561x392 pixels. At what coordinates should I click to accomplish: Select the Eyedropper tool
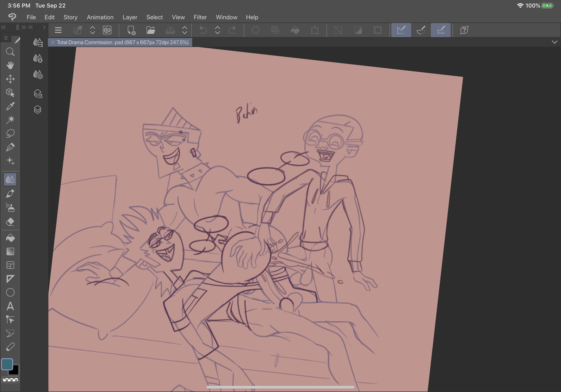[10, 106]
